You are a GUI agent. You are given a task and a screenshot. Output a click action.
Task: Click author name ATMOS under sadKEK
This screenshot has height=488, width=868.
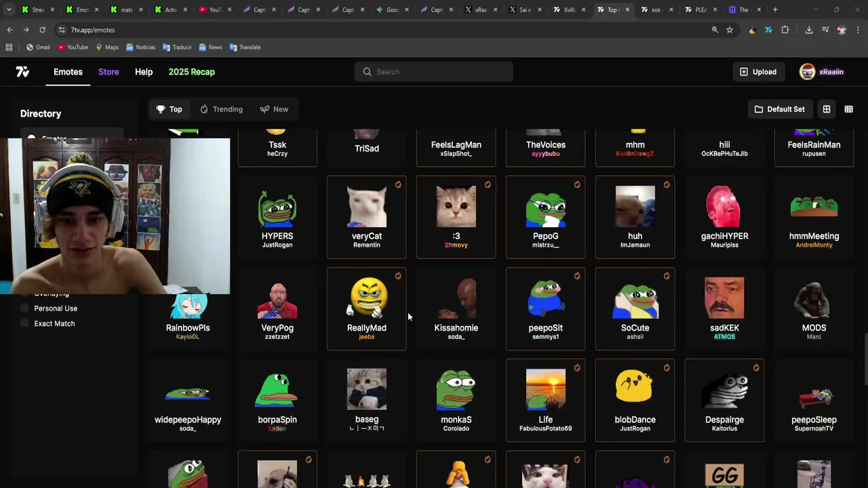coord(725,337)
